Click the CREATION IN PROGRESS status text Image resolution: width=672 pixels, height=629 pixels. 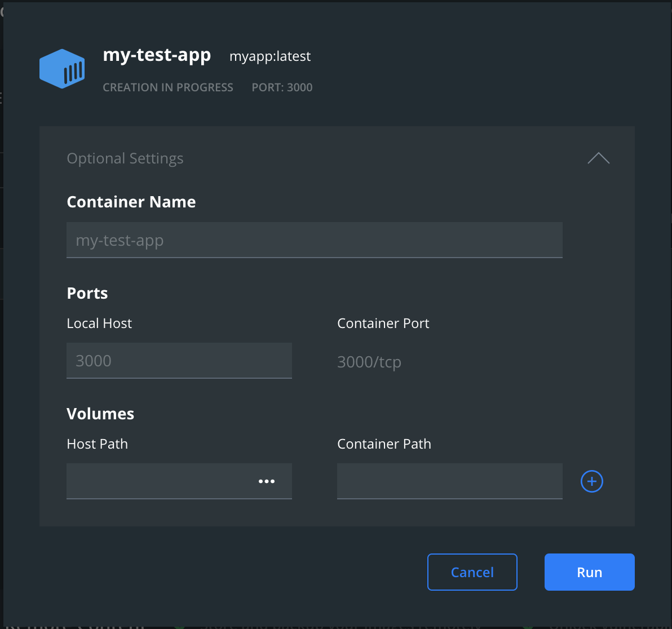168,87
